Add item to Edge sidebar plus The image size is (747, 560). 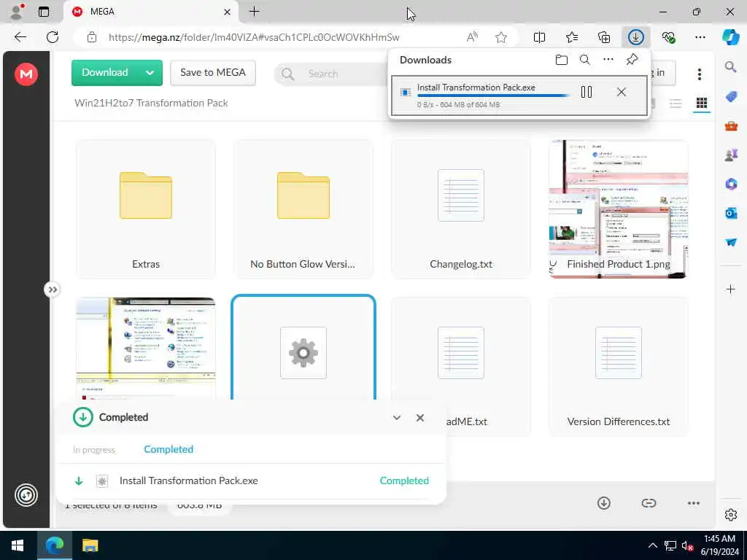(731, 289)
